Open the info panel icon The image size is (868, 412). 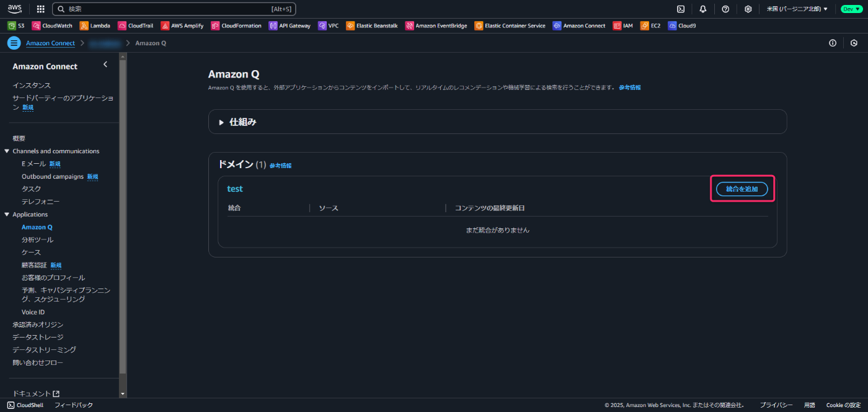pyautogui.click(x=833, y=43)
